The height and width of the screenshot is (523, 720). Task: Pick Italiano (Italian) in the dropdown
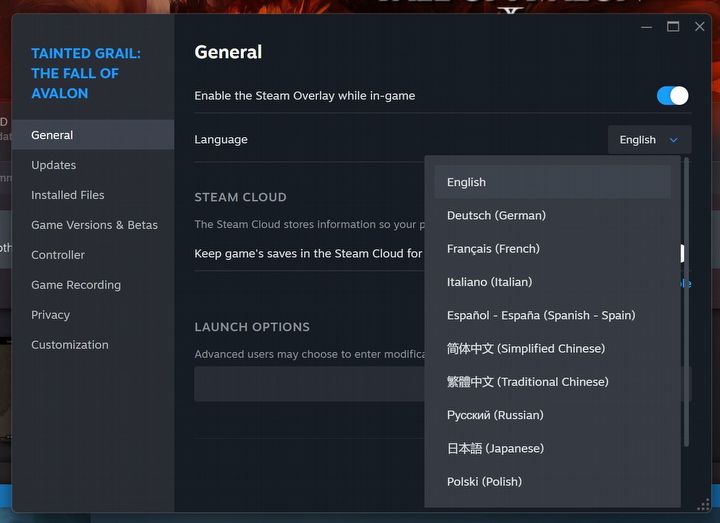click(x=489, y=282)
